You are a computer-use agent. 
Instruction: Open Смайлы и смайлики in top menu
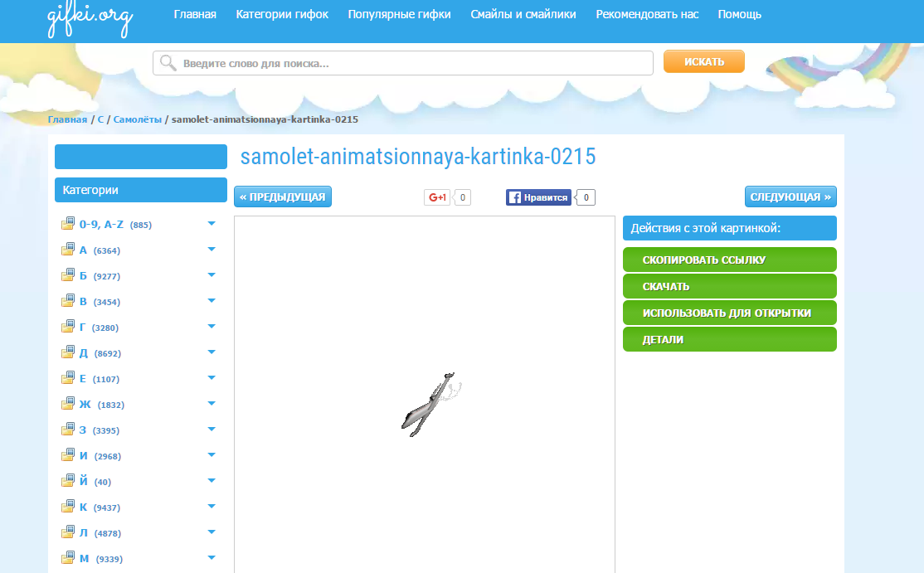523,14
